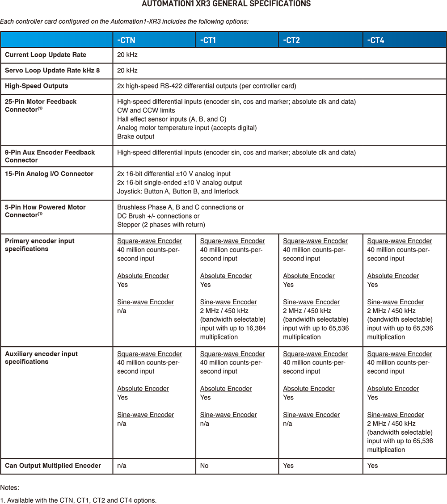Viewport: 447px width, 504px height.
Task: Click the dark margin above the header row
Action: 223,16
